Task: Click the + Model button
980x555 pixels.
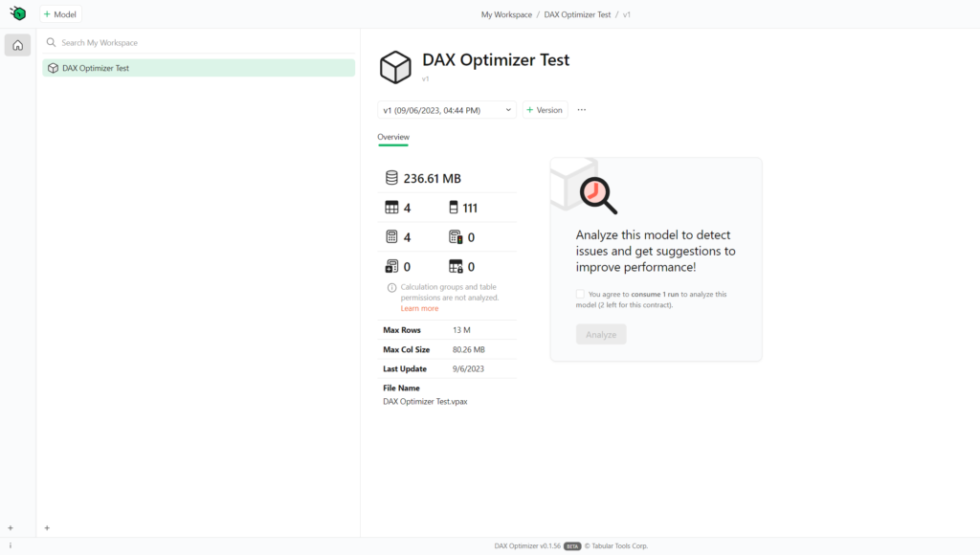Action: tap(60, 14)
